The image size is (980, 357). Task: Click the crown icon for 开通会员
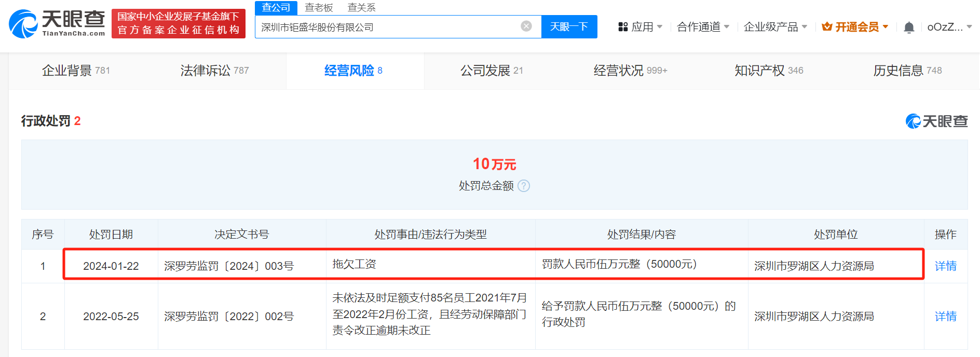[x=827, y=26]
